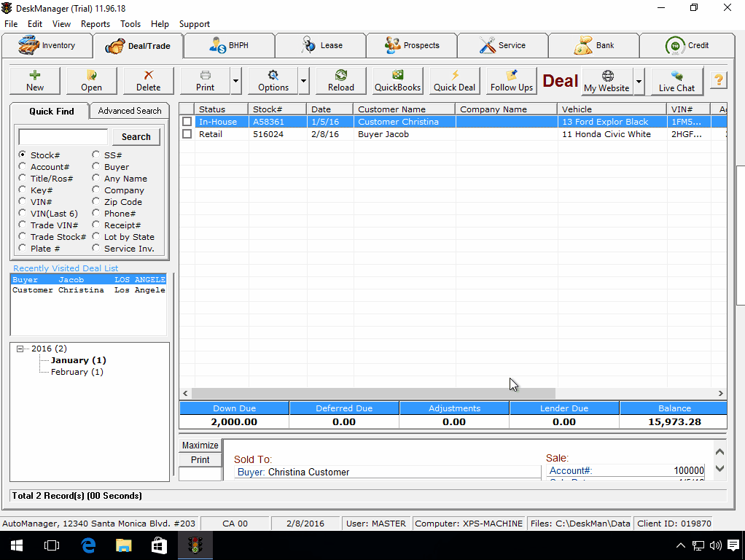
Task: Open File Explorer from the taskbar
Action: click(x=123, y=545)
